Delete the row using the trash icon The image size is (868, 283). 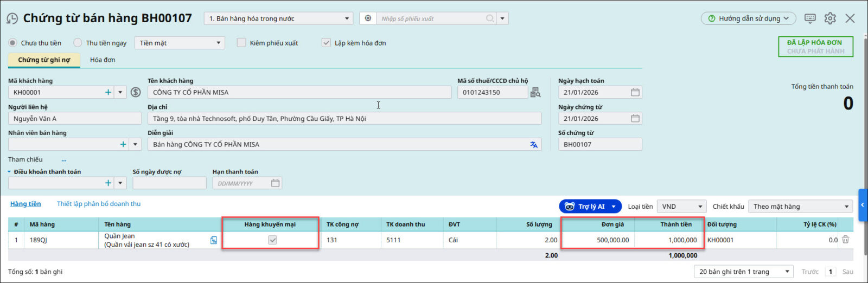coord(845,240)
